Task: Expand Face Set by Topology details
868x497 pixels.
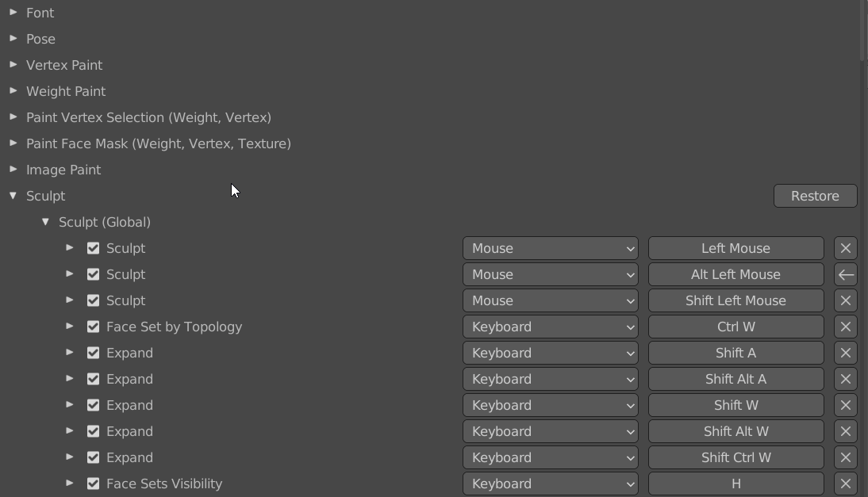Action: [70, 326]
